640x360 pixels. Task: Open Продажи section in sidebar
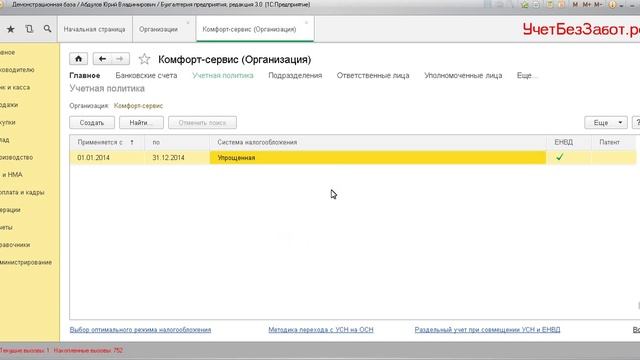point(9,105)
